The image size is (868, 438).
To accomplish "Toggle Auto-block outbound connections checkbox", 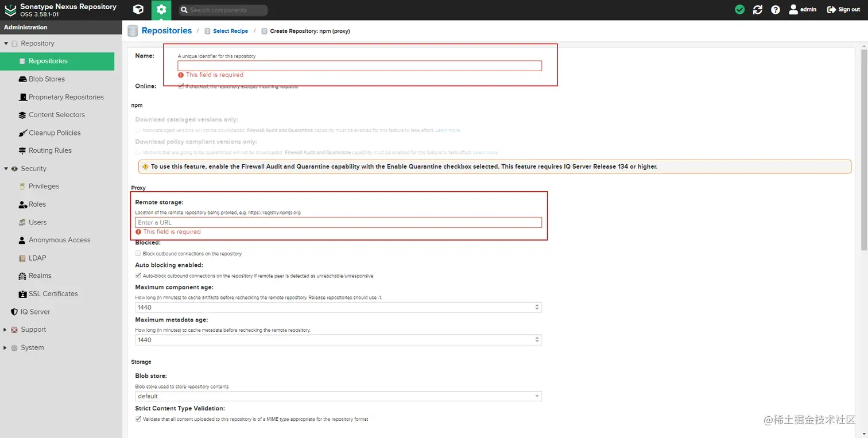I will click(138, 276).
